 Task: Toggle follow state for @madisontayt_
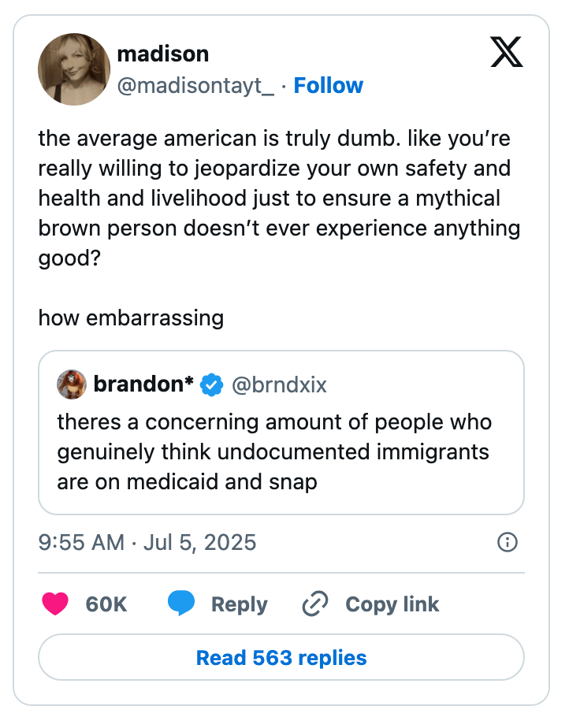(x=329, y=85)
